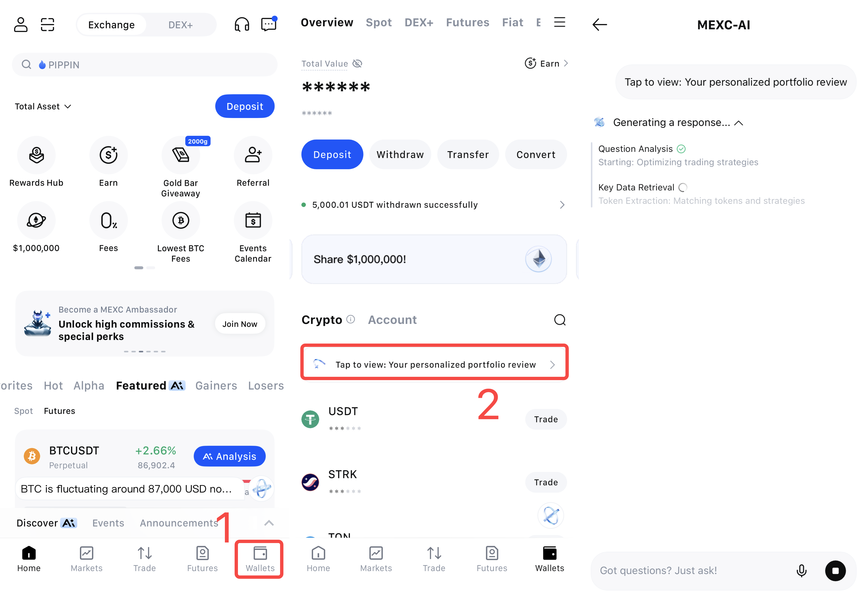Tap the quick actions page indicator dots
Screen dimensions: 868x599
pos(144,268)
